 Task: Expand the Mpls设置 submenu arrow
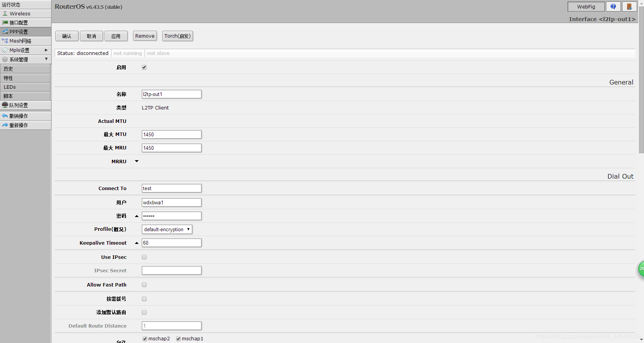(x=46, y=50)
